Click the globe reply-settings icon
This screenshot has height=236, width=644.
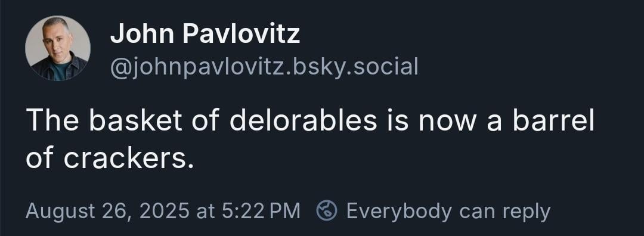pyautogui.click(x=327, y=211)
